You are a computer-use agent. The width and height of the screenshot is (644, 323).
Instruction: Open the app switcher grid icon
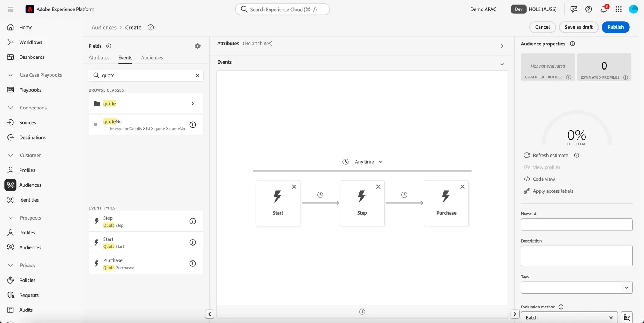point(619,9)
